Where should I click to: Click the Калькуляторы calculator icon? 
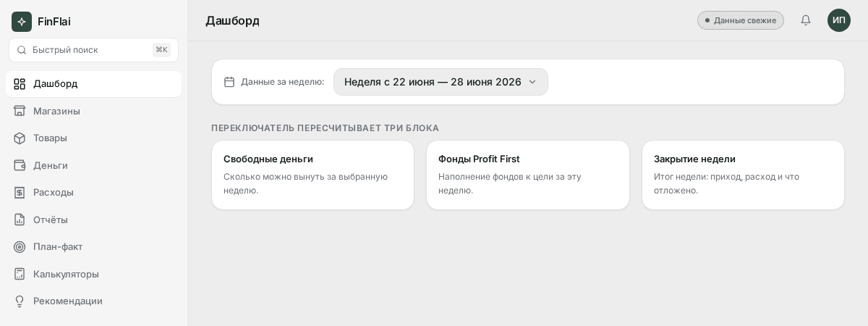click(20, 274)
